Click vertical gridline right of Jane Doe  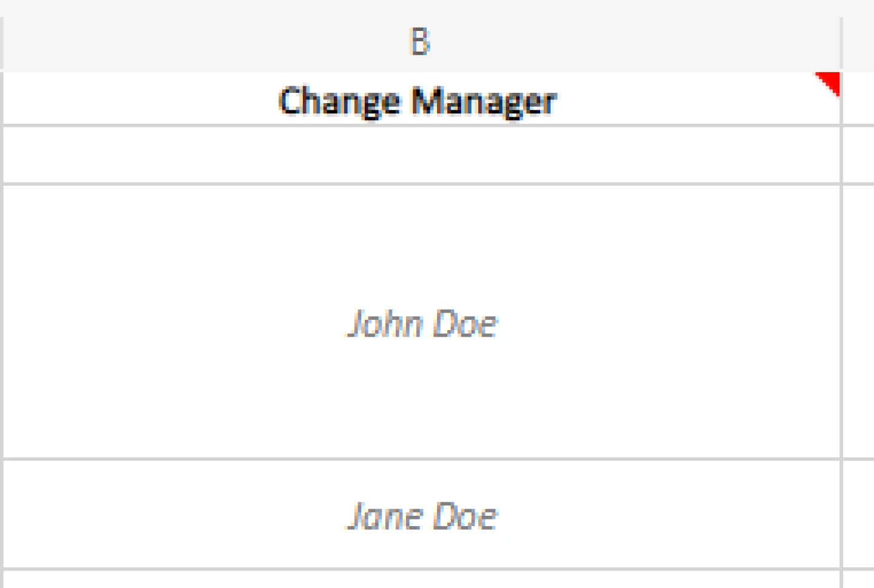[841, 515]
